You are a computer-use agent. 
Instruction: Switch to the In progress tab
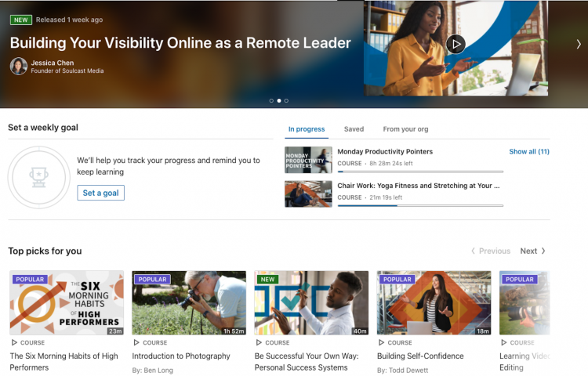click(307, 129)
